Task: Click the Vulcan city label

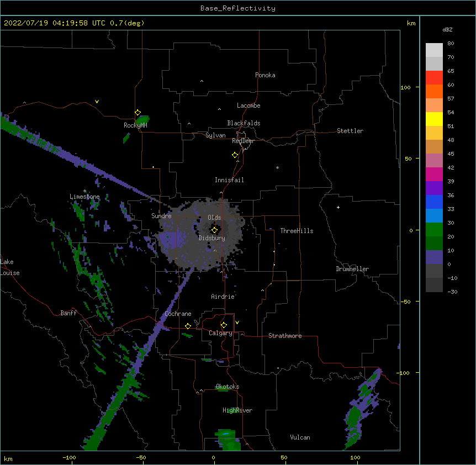Action: click(300, 437)
